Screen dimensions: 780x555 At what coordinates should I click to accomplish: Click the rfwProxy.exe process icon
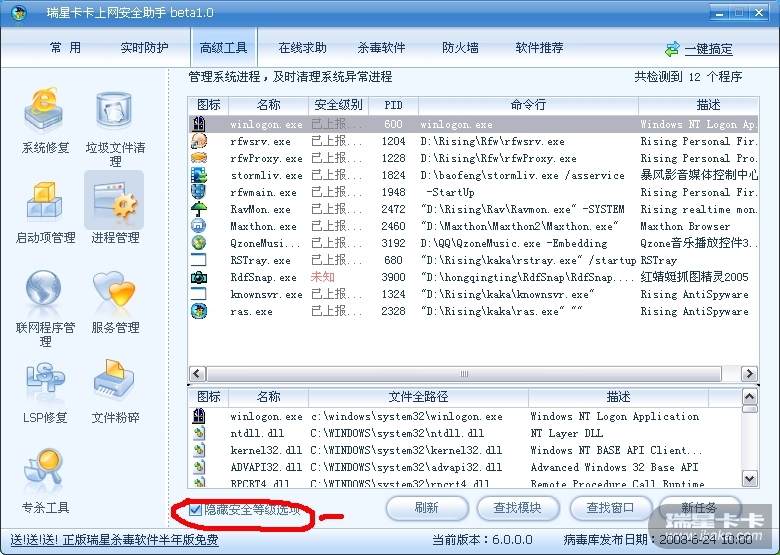pos(199,158)
